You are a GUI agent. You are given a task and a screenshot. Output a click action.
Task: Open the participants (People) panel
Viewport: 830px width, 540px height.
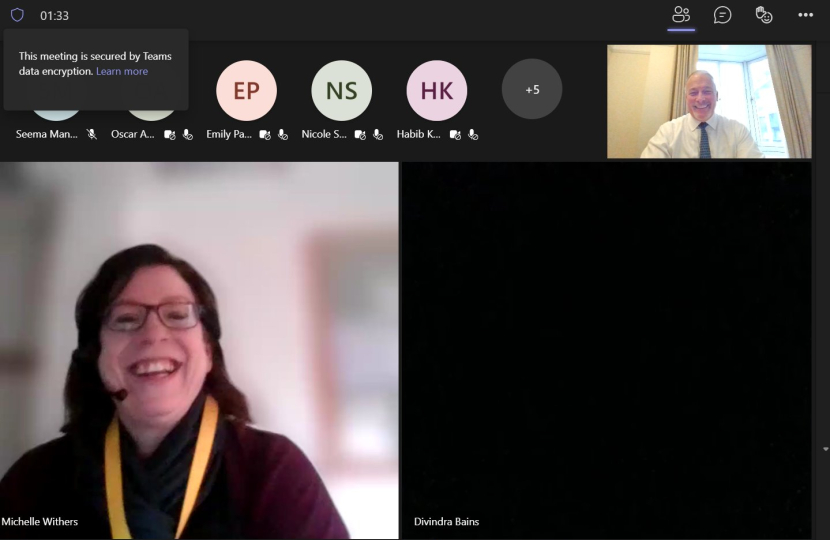[x=681, y=15]
